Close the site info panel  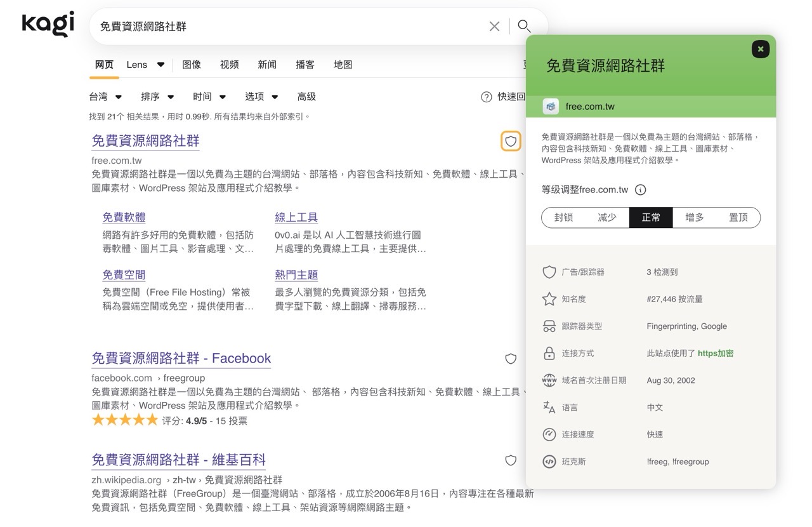click(760, 49)
